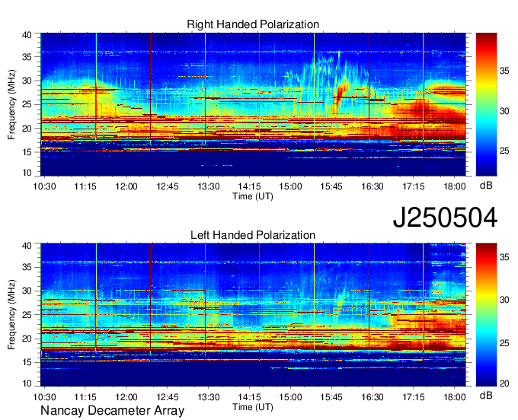Screen dimensions: 518x420
Task: Click "16:30" time tick under Right Handed plot
Action: 373,186
